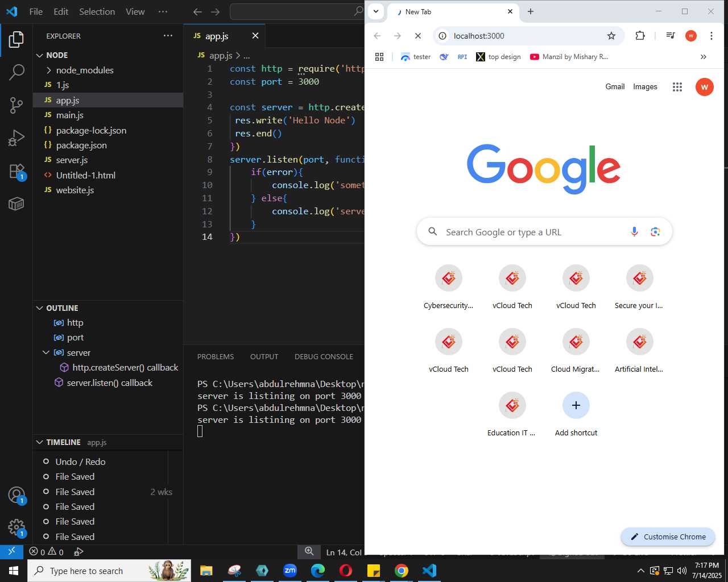Open the top design bookmark
Image resolution: width=728 pixels, height=582 pixels.
point(498,57)
